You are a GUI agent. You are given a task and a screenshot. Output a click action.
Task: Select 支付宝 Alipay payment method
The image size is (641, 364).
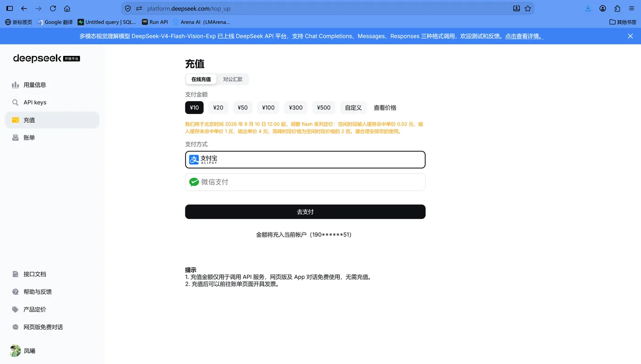305,160
